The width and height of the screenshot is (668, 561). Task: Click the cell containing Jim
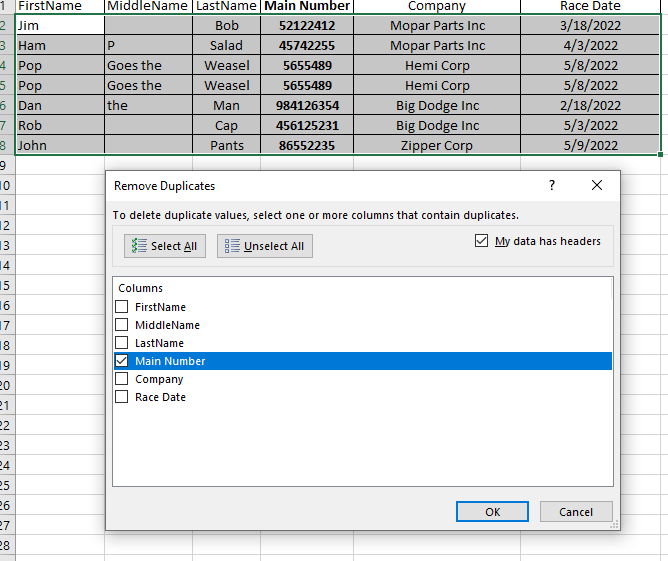point(59,25)
